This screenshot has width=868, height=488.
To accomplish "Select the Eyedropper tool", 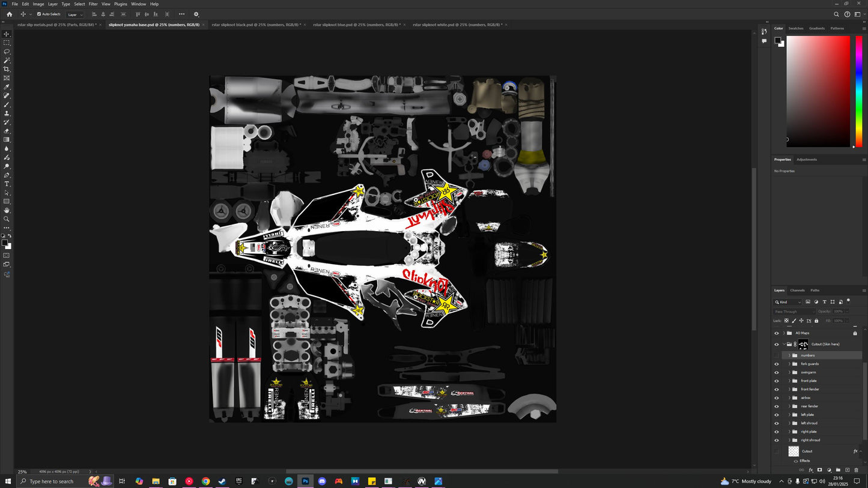I will click(x=7, y=87).
